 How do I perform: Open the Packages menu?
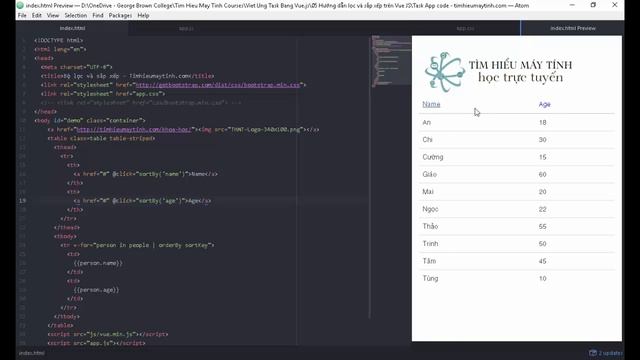(120, 16)
